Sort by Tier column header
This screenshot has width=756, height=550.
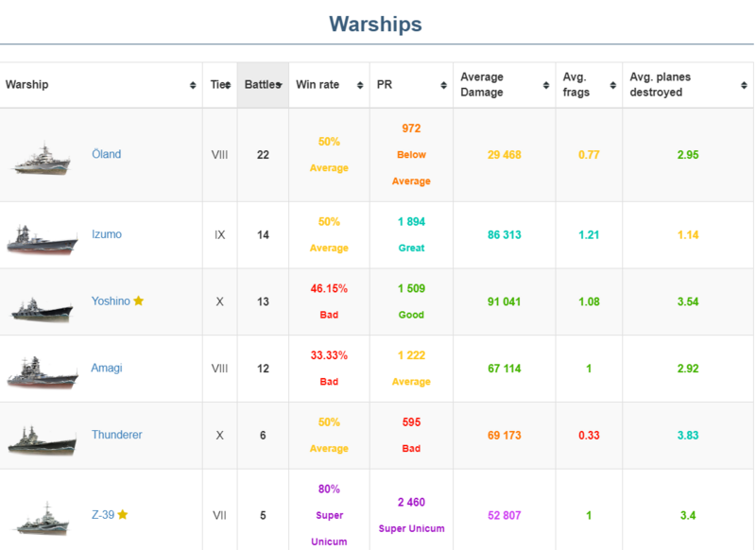(x=219, y=85)
